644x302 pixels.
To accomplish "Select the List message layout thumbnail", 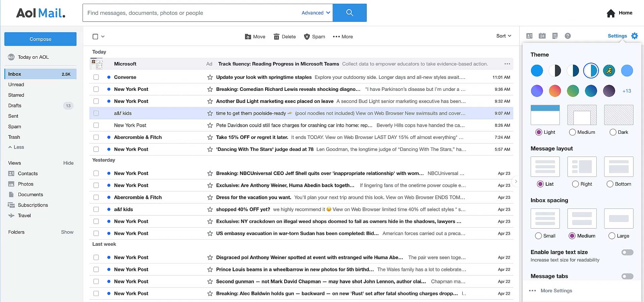I will tap(545, 167).
